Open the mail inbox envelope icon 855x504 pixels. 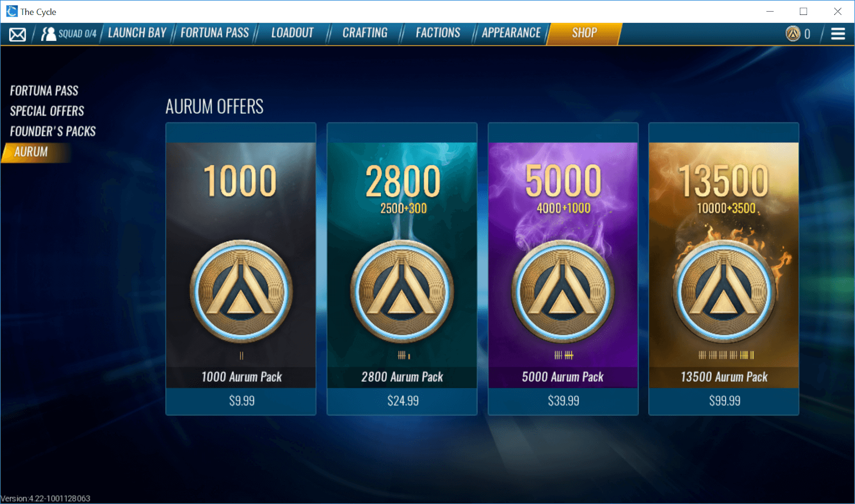pos(18,35)
